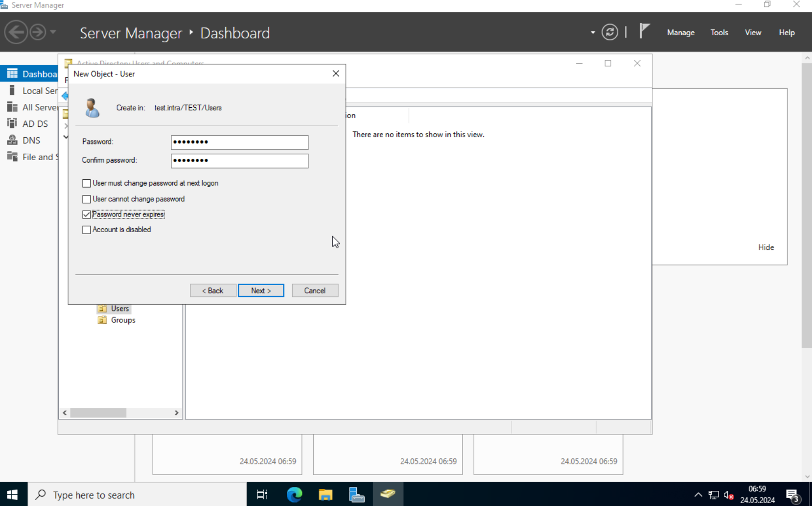Open the taskbar clock and date
The image size is (812, 506).
757,495
